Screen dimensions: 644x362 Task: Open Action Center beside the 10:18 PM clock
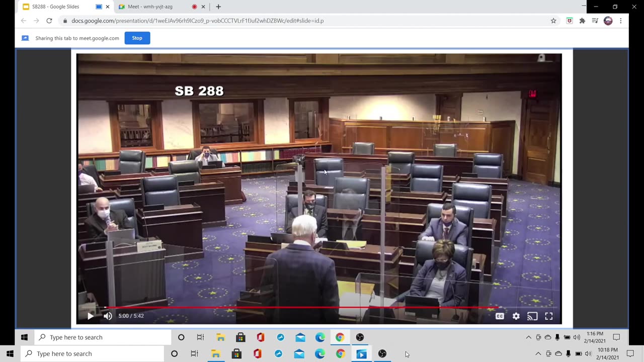[630, 354]
